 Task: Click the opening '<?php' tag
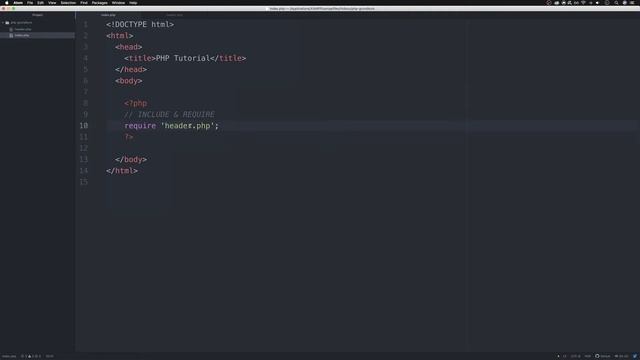(136, 103)
